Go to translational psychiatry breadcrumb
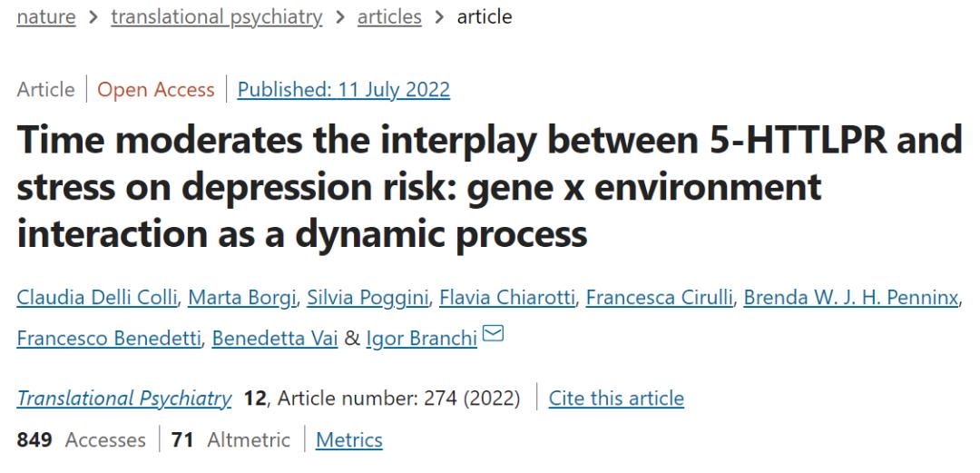Screen dimensions: 980x473 click(x=217, y=17)
